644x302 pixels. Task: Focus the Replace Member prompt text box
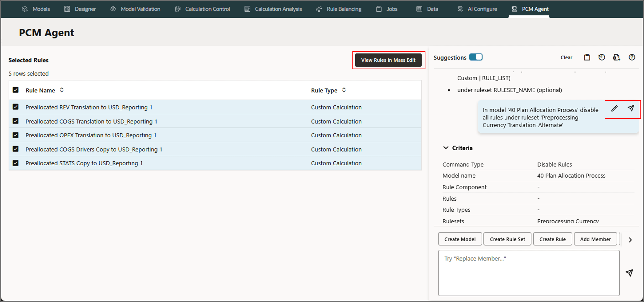tap(529, 272)
